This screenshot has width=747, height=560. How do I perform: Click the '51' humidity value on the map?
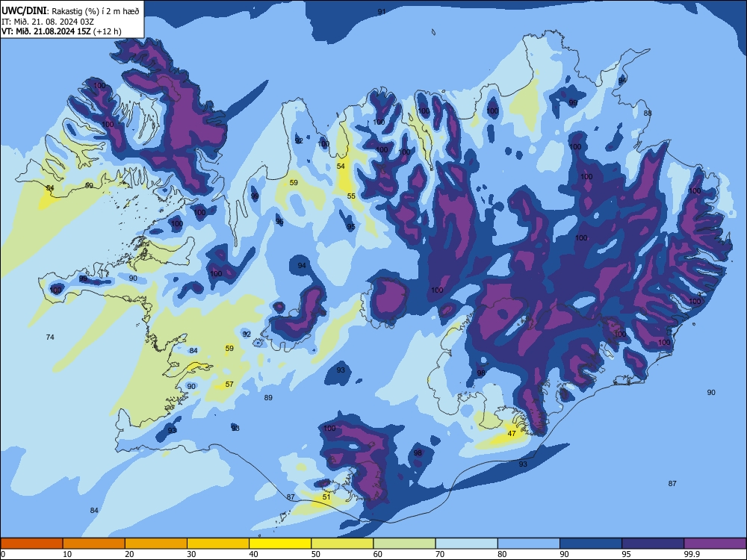(326, 497)
